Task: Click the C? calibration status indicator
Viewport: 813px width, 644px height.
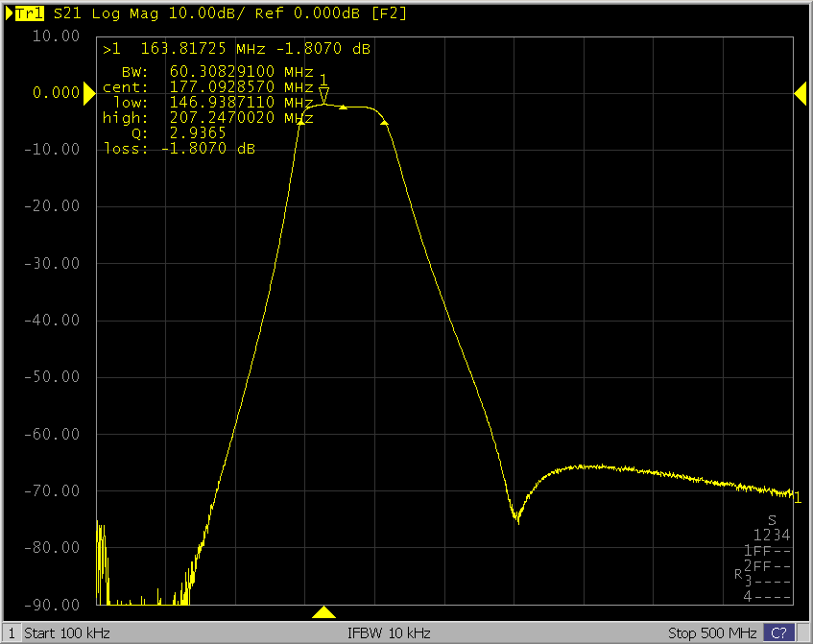Action: [778, 633]
